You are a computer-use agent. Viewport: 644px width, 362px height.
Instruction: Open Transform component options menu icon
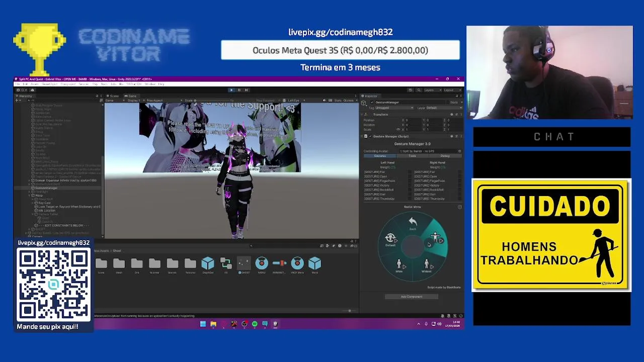click(x=460, y=115)
